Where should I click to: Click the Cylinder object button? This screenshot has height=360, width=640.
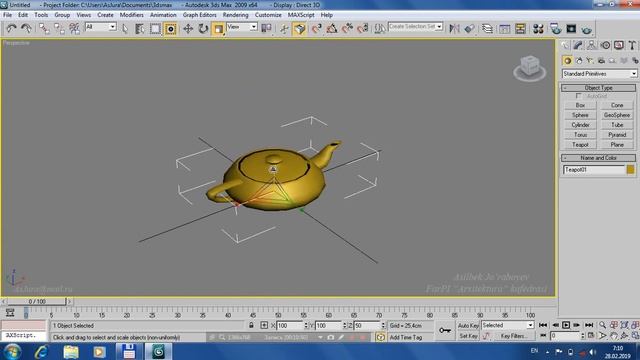580,125
